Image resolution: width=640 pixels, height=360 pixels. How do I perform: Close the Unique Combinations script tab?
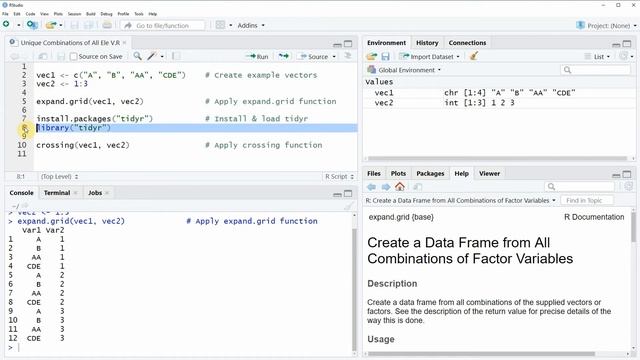(124, 42)
